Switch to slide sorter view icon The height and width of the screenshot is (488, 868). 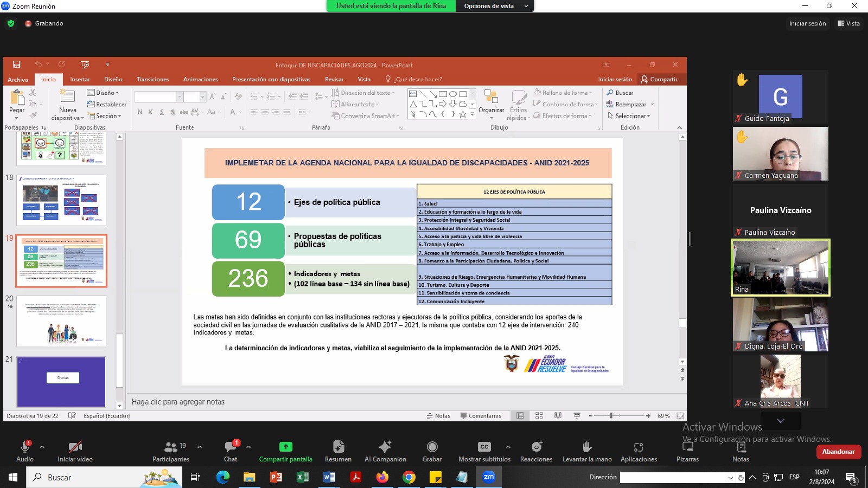(x=539, y=416)
